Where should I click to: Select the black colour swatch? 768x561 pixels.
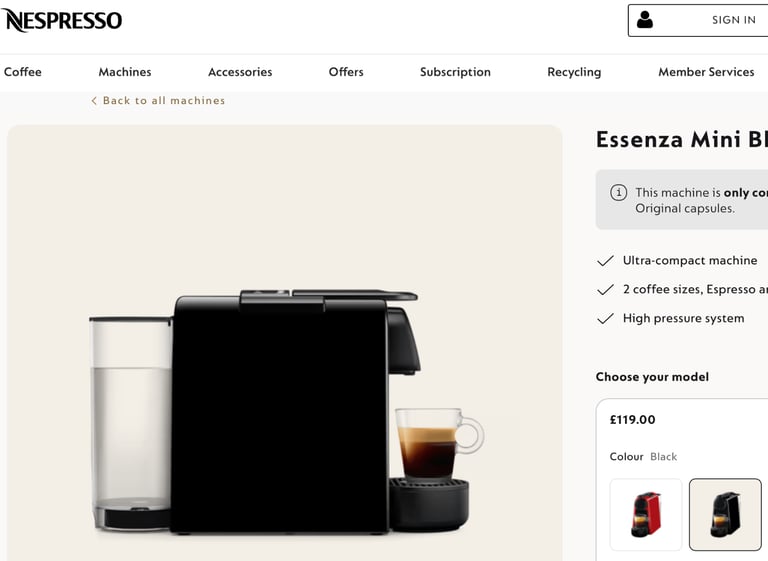tap(725, 514)
